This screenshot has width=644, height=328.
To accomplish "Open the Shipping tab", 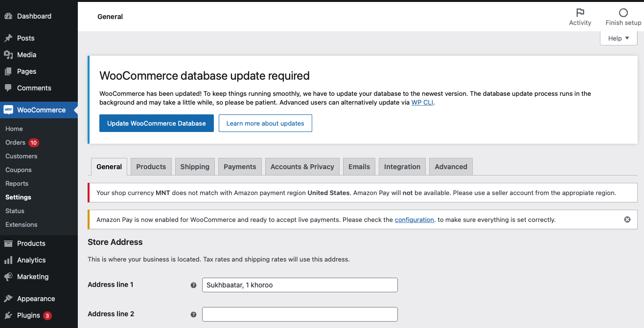I will pyautogui.click(x=195, y=167).
